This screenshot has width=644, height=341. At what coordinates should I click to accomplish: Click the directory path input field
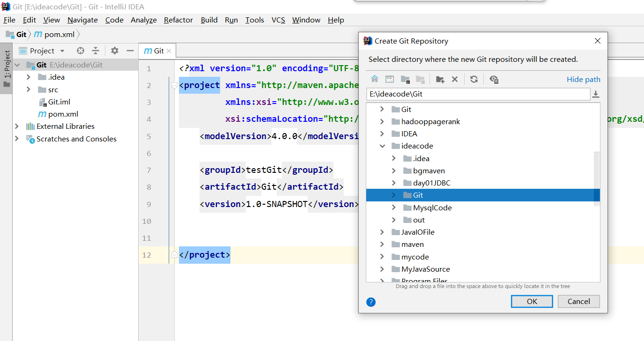[x=478, y=94]
